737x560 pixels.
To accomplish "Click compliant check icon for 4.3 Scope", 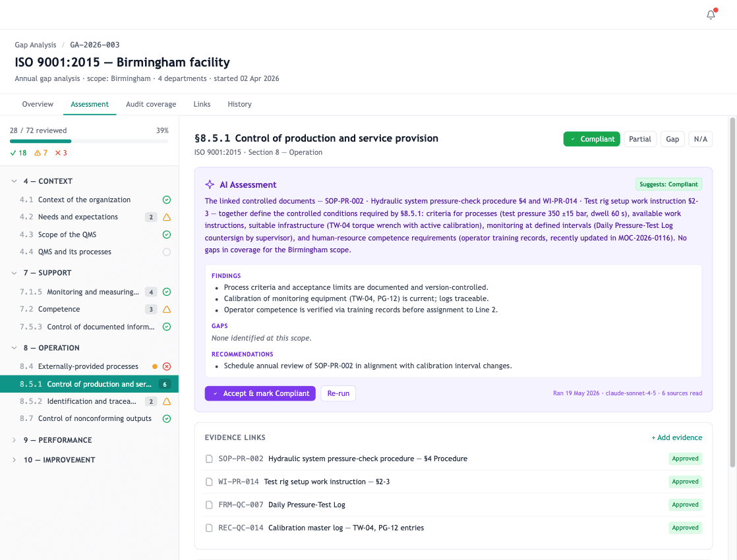I will (166, 235).
